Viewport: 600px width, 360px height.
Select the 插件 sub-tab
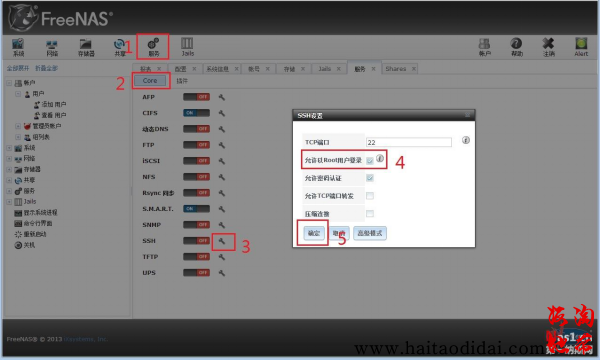point(182,81)
